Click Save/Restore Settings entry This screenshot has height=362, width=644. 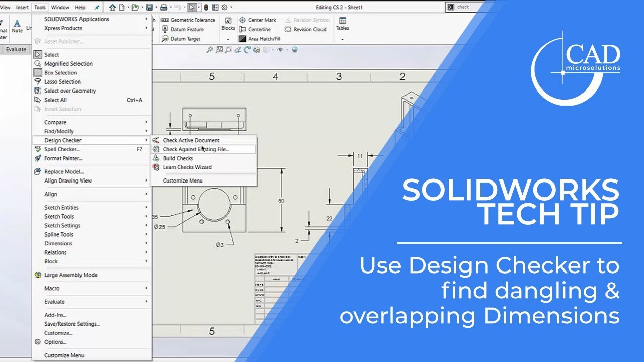(92, 324)
